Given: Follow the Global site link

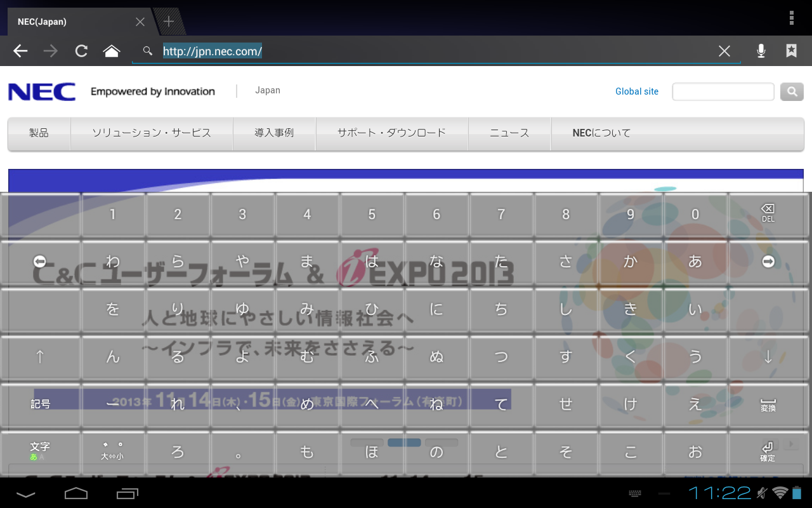Looking at the screenshot, I should click(637, 91).
